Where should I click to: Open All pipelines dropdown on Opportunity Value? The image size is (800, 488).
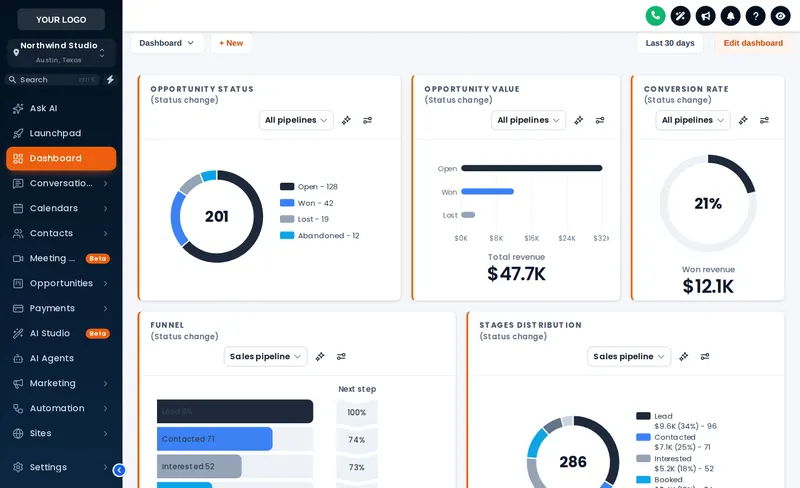[x=528, y=120]
